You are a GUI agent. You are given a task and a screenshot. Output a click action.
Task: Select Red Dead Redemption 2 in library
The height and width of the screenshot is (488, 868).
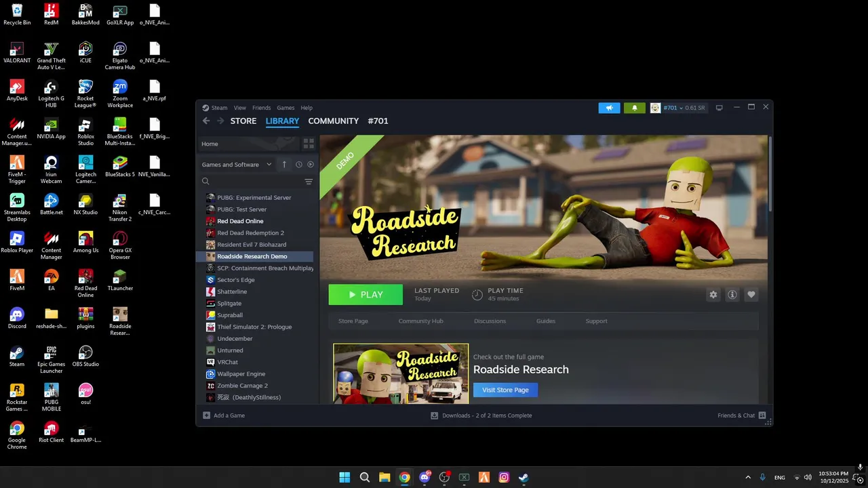[250, 232]
